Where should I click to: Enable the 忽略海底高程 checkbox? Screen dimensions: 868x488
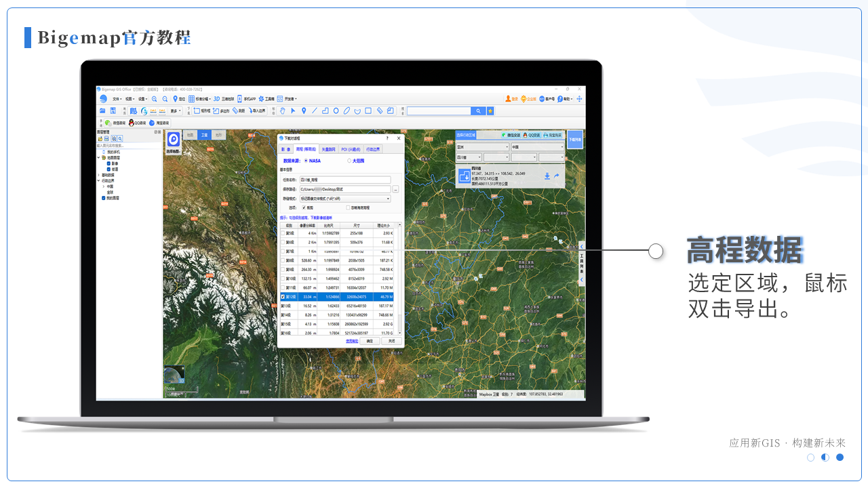point(348,207)
